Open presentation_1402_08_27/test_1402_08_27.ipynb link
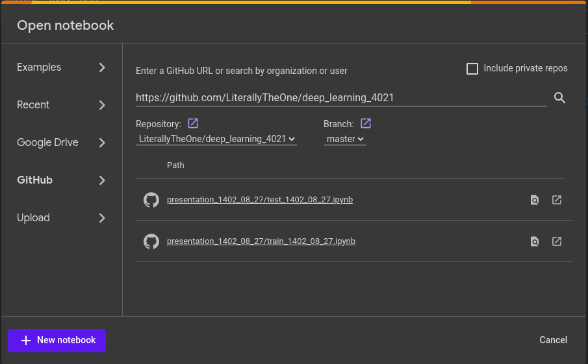 click(x=260, y=200)
